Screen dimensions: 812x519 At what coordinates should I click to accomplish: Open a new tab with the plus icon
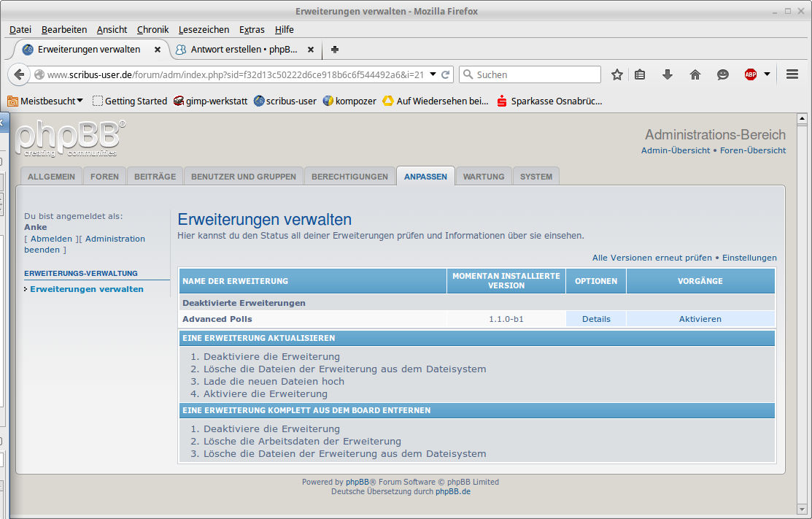coord(335,50)
